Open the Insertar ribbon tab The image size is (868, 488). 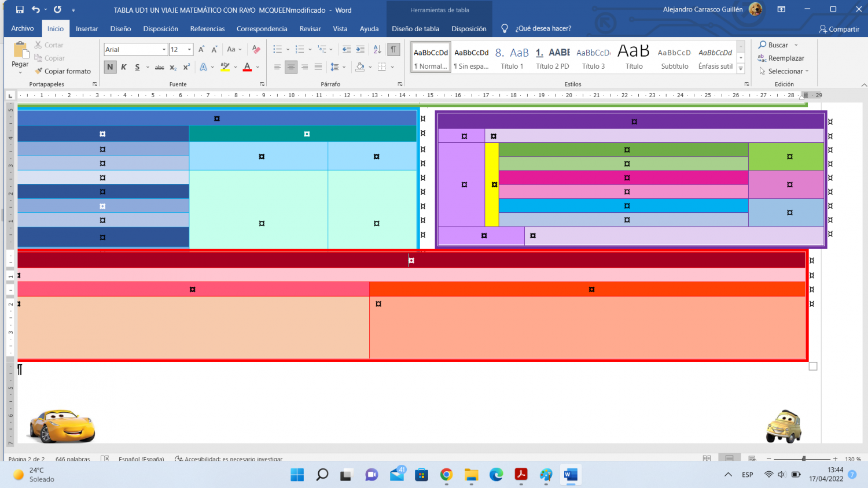87,28
